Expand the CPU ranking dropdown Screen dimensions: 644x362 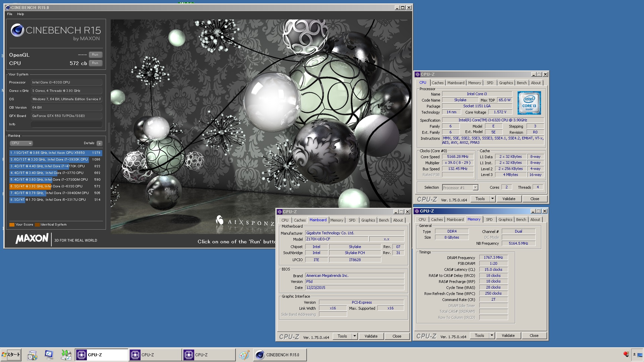[21, 143]
